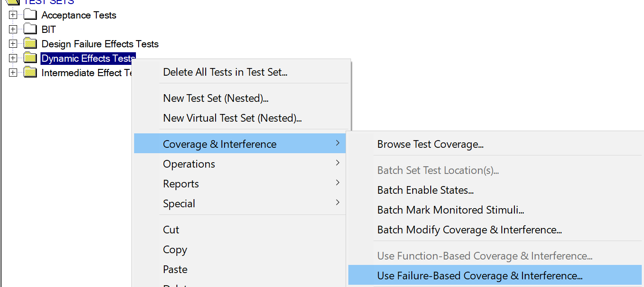Expand the BIT test set node
Image resolution: width=644 pixels, height=287 pixels.
tap(13, 30)
